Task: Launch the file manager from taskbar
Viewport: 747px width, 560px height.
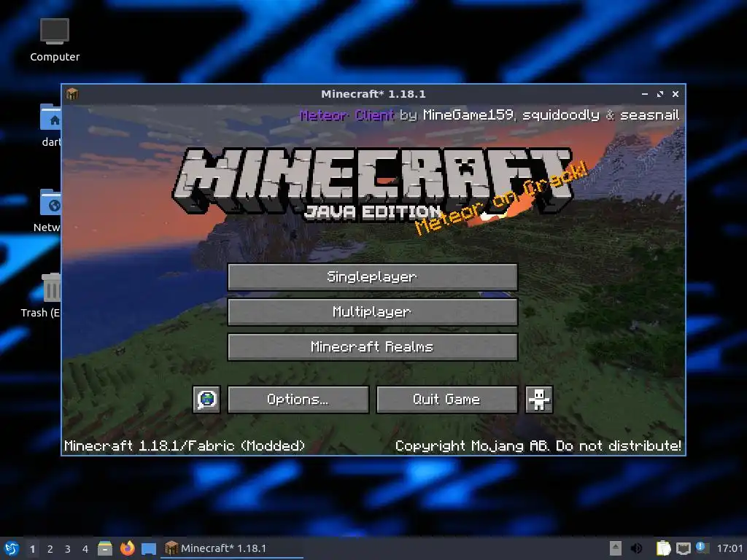Action: (105, 548)
